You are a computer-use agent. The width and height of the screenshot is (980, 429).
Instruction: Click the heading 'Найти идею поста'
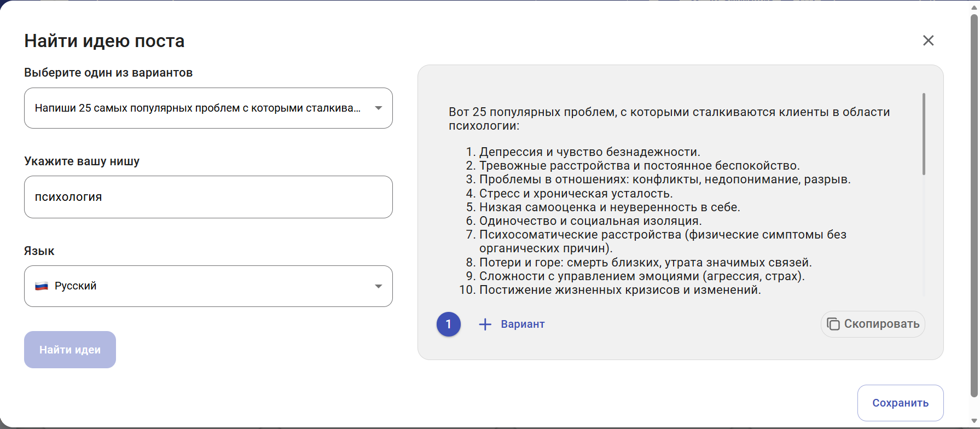click(x=105, y=41)
